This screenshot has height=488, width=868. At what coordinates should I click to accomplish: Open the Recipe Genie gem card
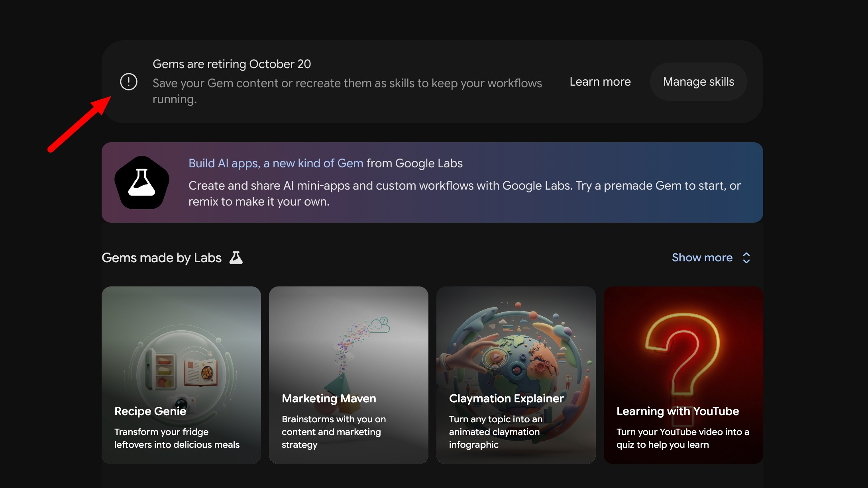(x=181, y=375)
